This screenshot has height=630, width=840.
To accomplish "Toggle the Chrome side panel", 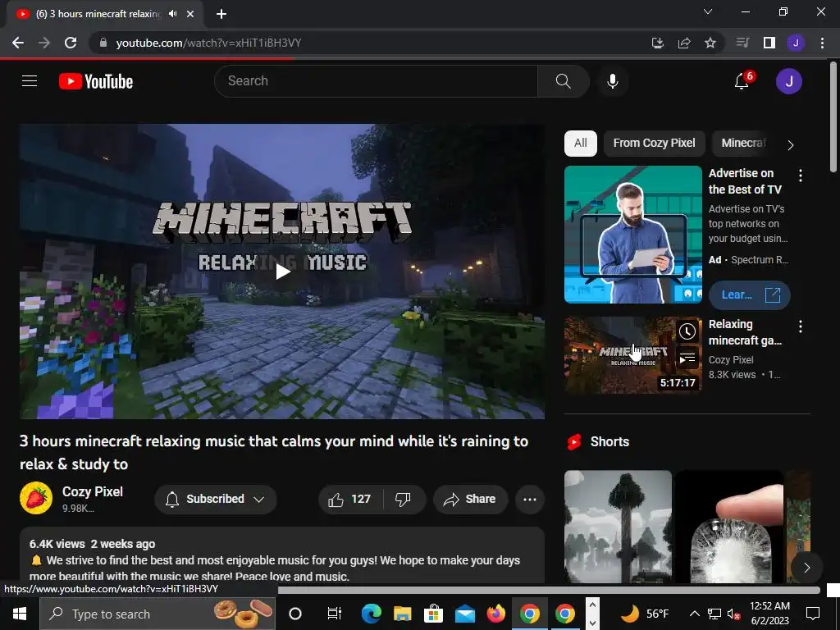I will tap(769, 43).
